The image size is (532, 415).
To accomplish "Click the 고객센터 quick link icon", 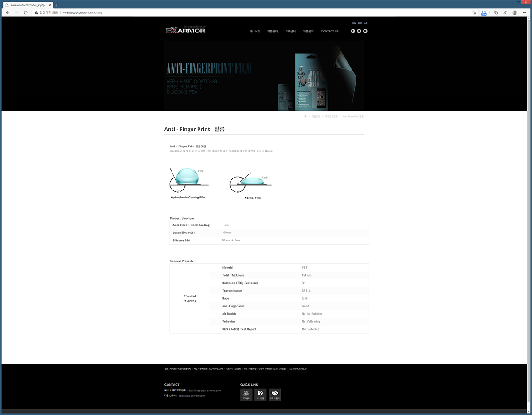I will click(x=246, y=395).
